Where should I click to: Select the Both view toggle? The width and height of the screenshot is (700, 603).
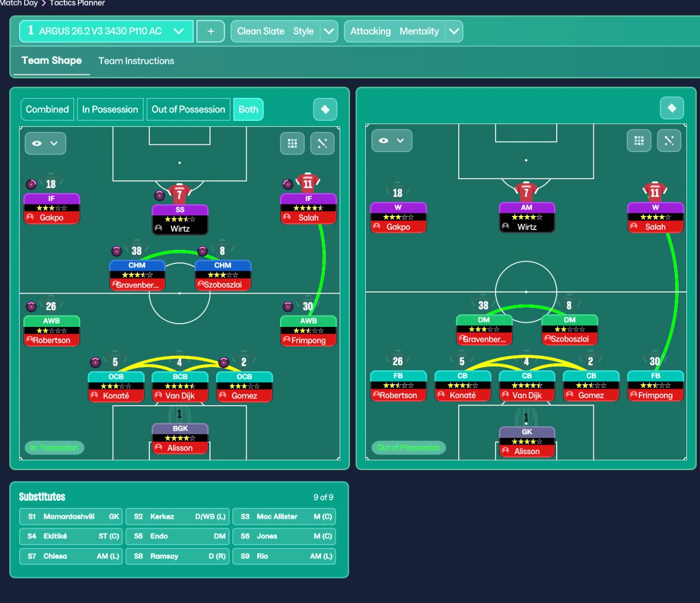pos(248,109)
